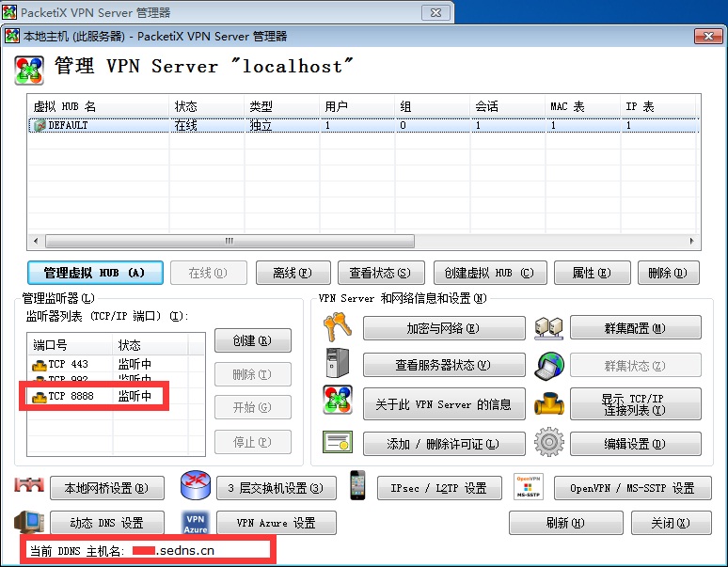The width and height of the screenshot is (728, 567).
Task: Click the 会话 column header
Action: click(x=508, y=106)
